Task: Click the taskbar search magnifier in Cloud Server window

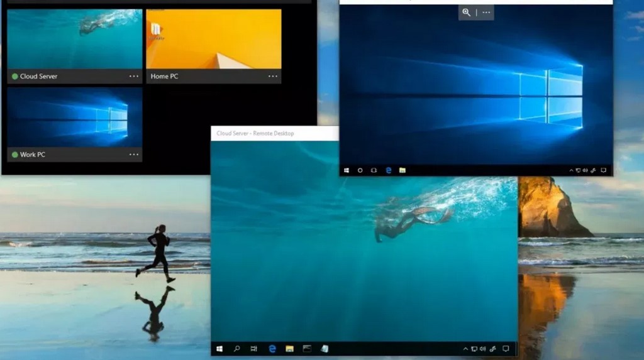Action: [x=236, y=349]
